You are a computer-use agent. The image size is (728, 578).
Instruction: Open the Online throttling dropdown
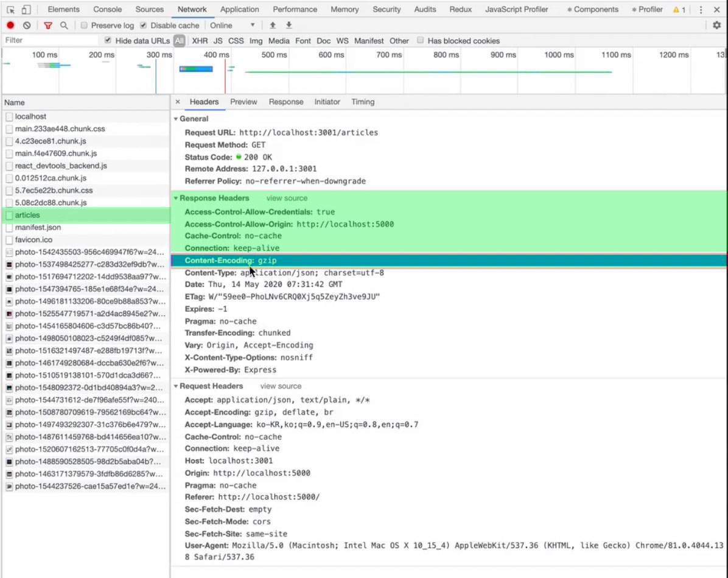pyautogui.click(x=232, y=25)
